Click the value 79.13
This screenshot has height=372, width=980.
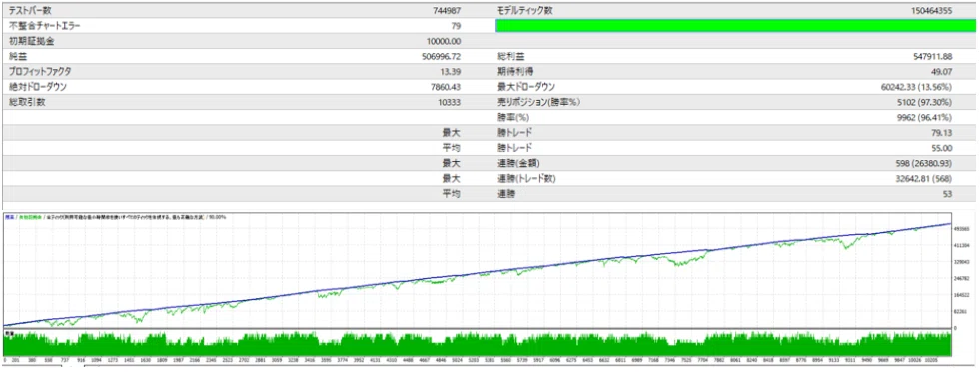pos(942,133)
